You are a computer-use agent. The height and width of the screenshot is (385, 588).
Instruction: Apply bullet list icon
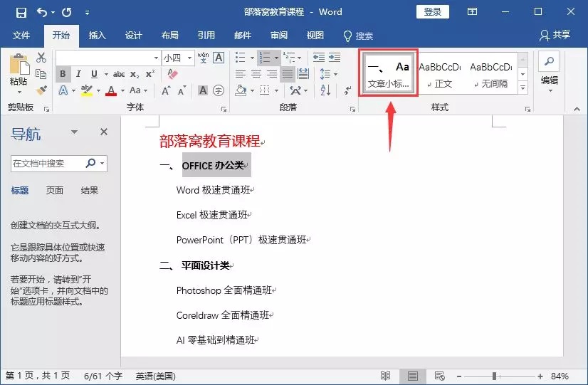click(240, 58)
